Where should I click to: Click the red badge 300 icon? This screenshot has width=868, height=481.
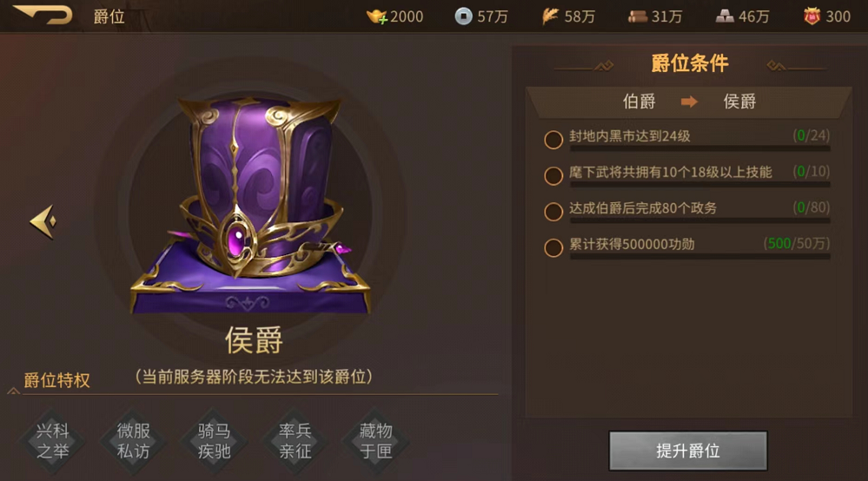coord(812,16)
